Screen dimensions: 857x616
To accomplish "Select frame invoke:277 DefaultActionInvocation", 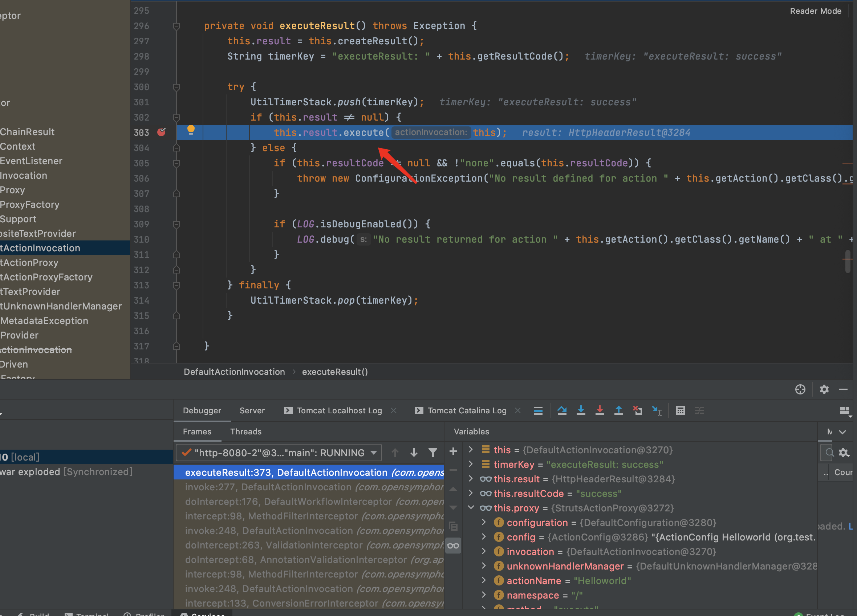I will click(x=308, y=487).
